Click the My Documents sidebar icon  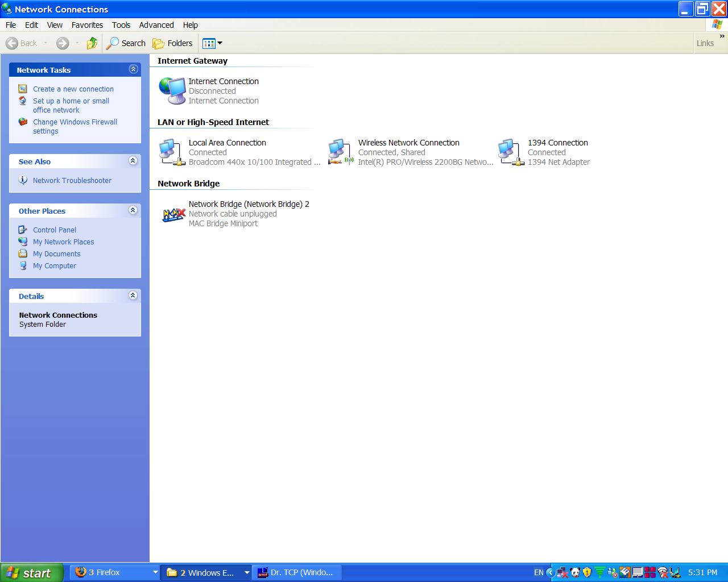pos(23,253)
